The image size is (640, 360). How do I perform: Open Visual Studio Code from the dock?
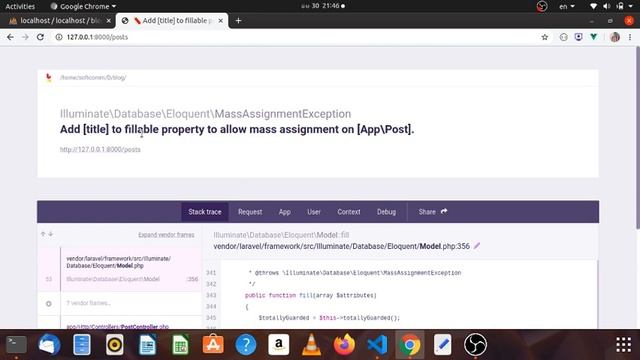pyautogui.click(x=377, y=344)
